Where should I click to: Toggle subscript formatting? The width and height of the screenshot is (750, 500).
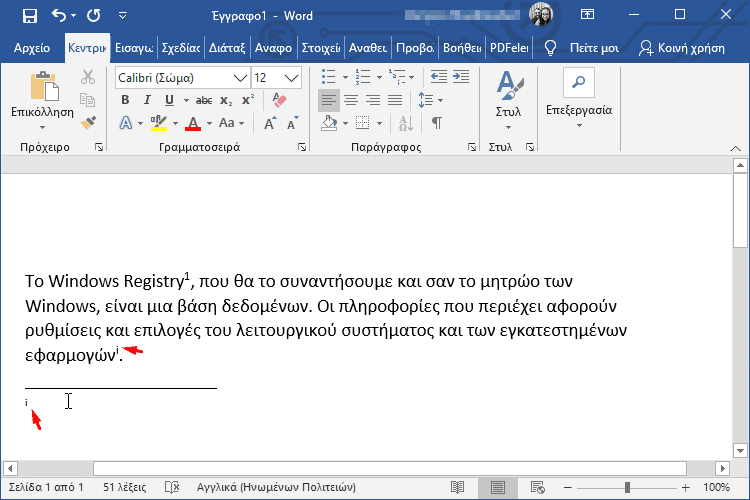pyautogui.click(x=226, y=100)
